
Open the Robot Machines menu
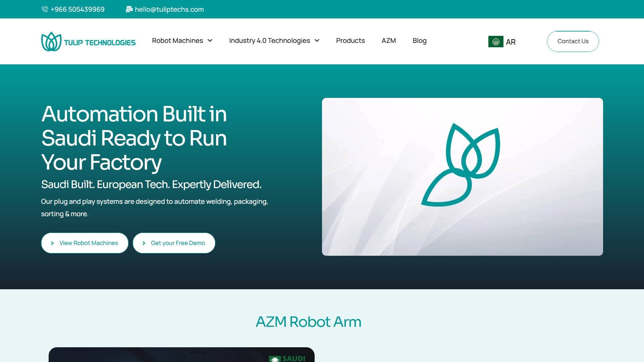pos(177,41)
